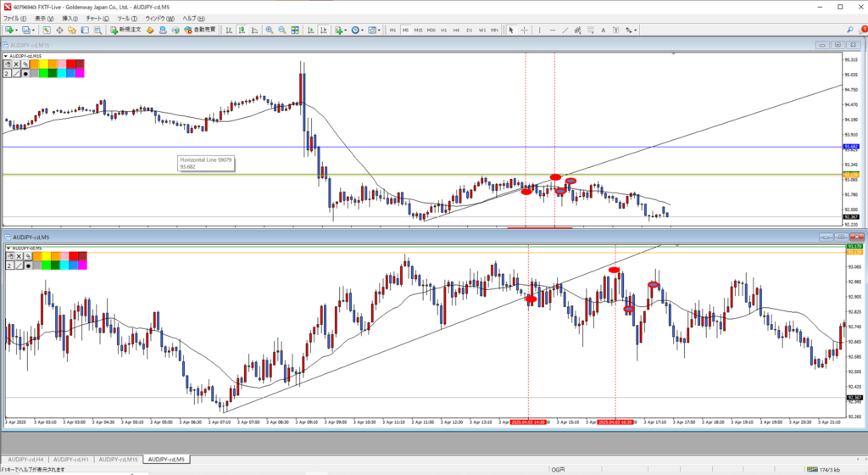The height and width of the screenshot is (475, 868).
Task: Show the Navigator panel with star-folder icon
Action: 72,30
